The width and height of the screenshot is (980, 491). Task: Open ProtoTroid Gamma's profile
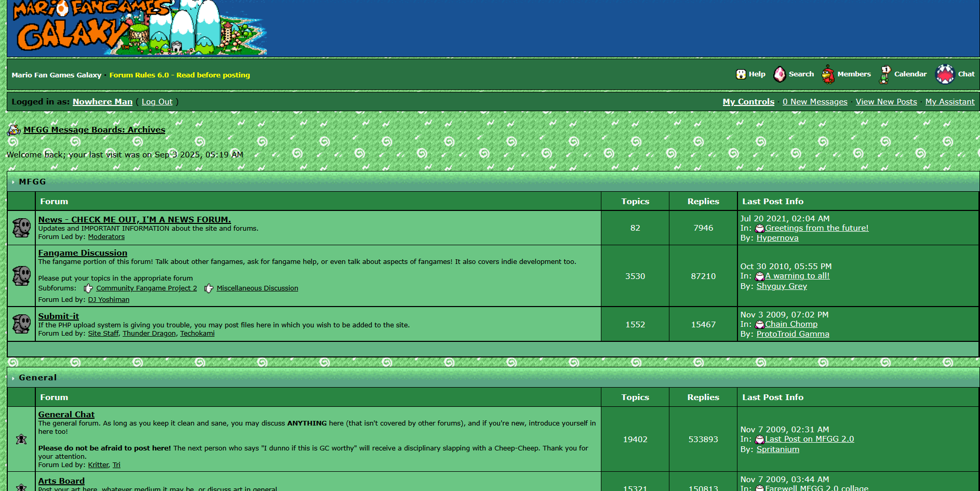point(793,334)
